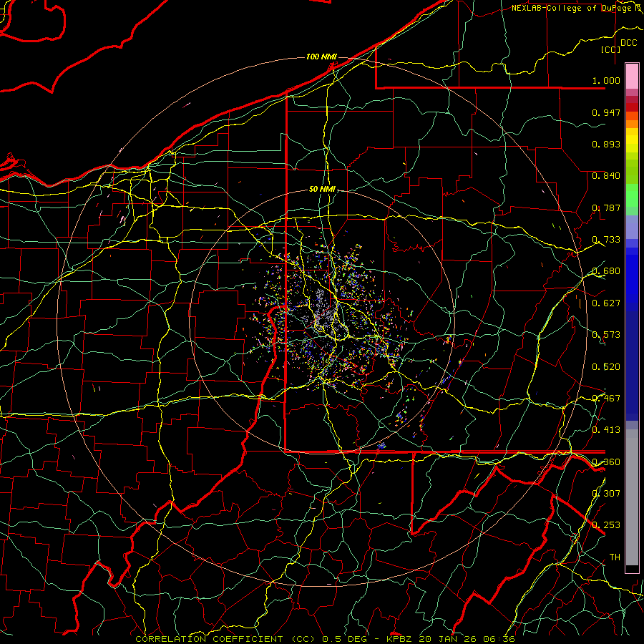The height and width of the screenshot is (644, 644).
Task: Pick the gray swatch near 0.307
Action: click(x=632, y=497)
